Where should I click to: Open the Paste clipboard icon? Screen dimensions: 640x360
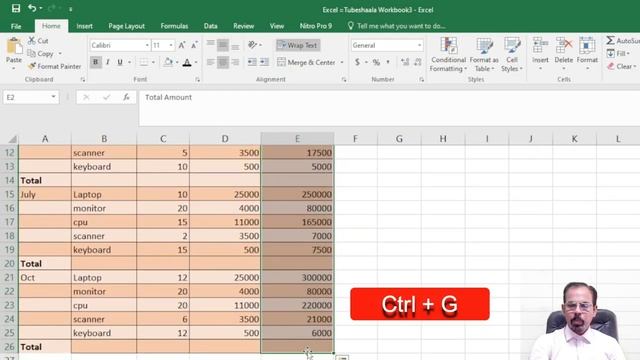[x=14, y=46]
